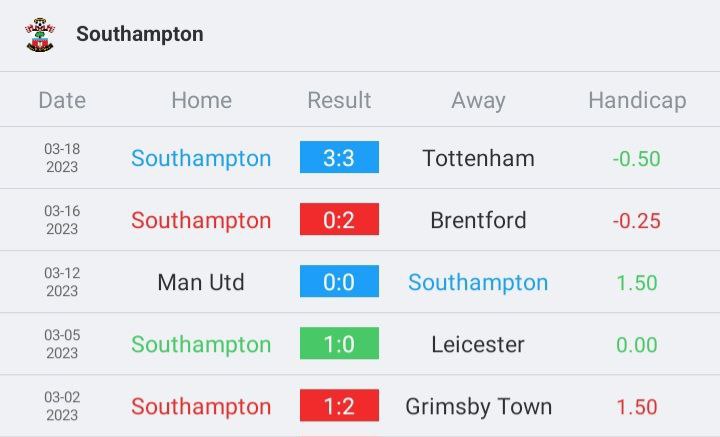720x437 pixels.
Task: Click the -0.50 handicap value
Action: pos(637,159)
